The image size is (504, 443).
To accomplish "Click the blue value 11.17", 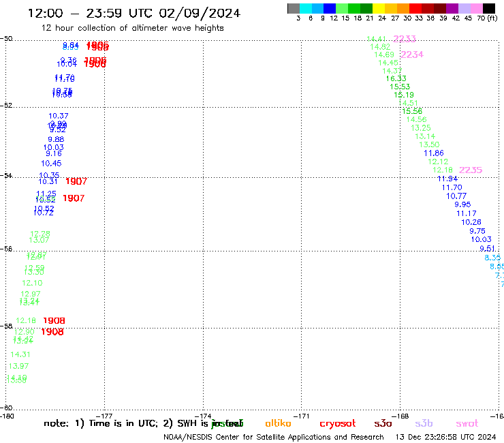I will 467,213.
